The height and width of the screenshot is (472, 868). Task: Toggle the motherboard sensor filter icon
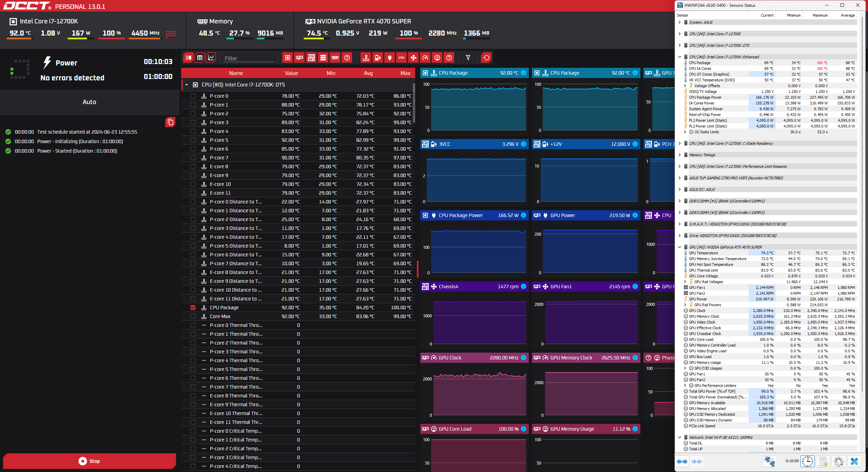coord(311,58)
